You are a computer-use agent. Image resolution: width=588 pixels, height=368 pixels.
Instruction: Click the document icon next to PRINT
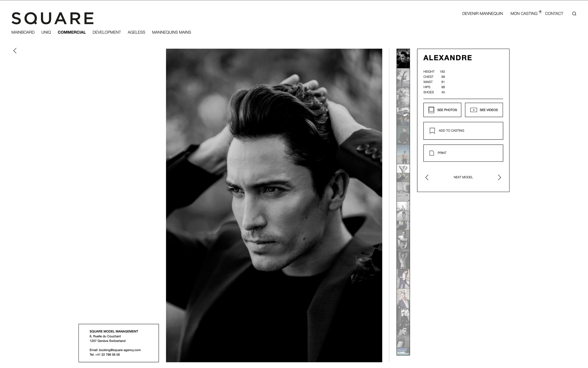click(x=432, y=153)
